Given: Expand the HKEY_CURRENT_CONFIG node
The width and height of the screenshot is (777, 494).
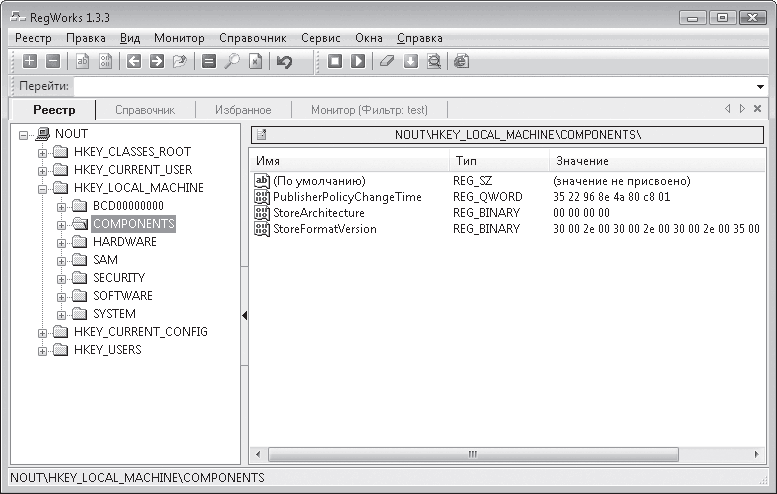Looking at the screenshot, I should [43, 333].
